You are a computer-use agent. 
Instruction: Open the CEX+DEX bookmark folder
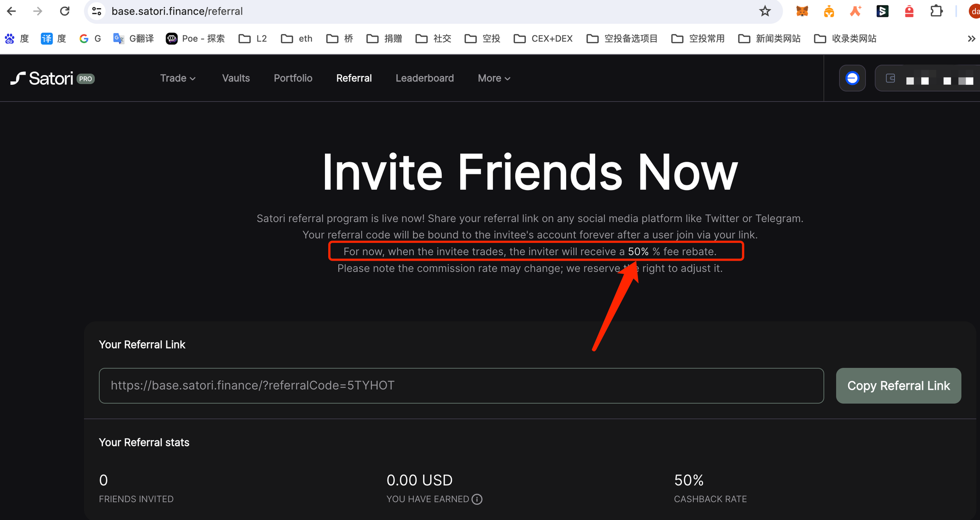point(544,38)
